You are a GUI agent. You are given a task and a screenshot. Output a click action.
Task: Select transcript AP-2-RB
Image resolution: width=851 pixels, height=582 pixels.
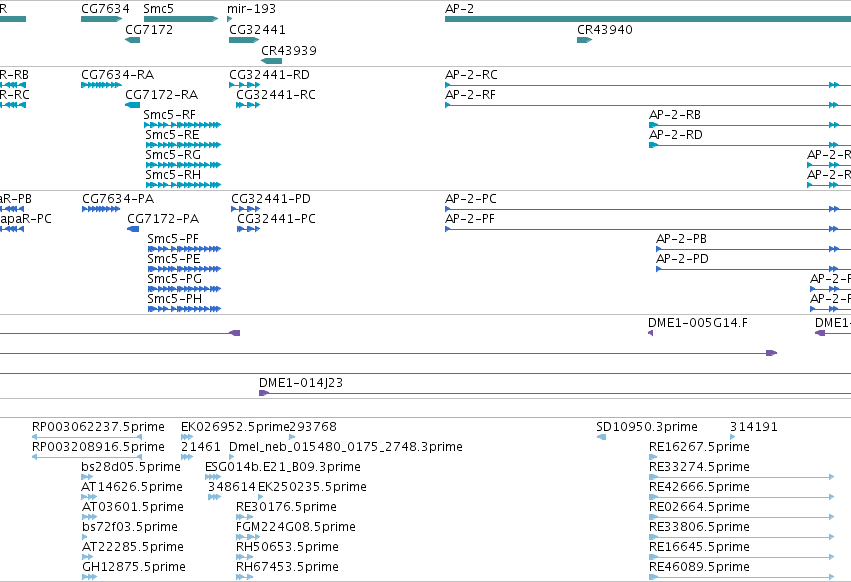[675, 115]
